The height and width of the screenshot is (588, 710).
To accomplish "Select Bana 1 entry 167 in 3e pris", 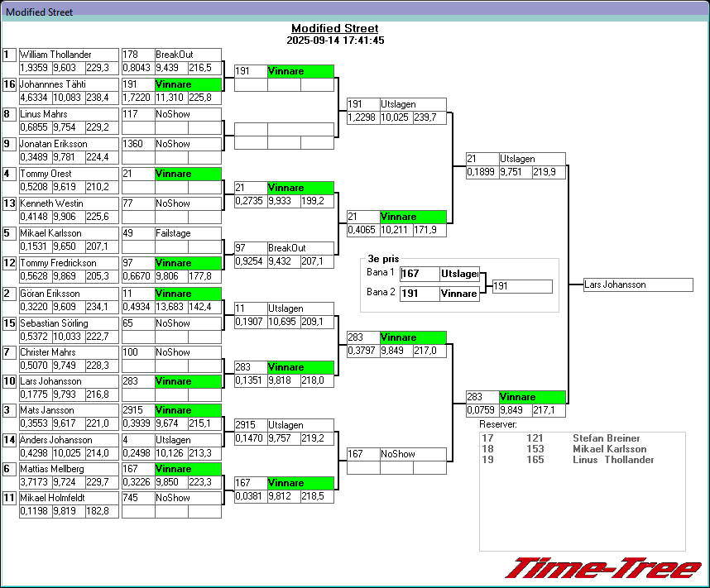I will [420, 274].
